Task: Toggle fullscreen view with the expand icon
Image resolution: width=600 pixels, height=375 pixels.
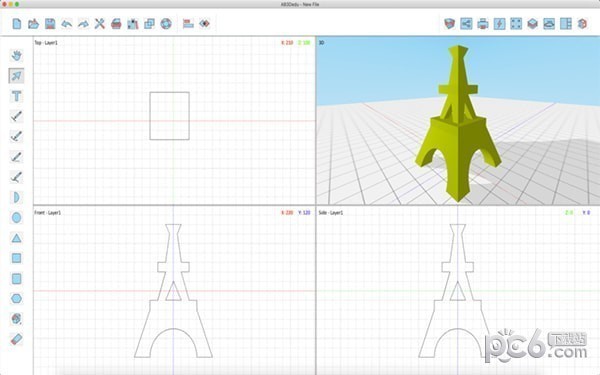Action: click(x=516, y=24)
